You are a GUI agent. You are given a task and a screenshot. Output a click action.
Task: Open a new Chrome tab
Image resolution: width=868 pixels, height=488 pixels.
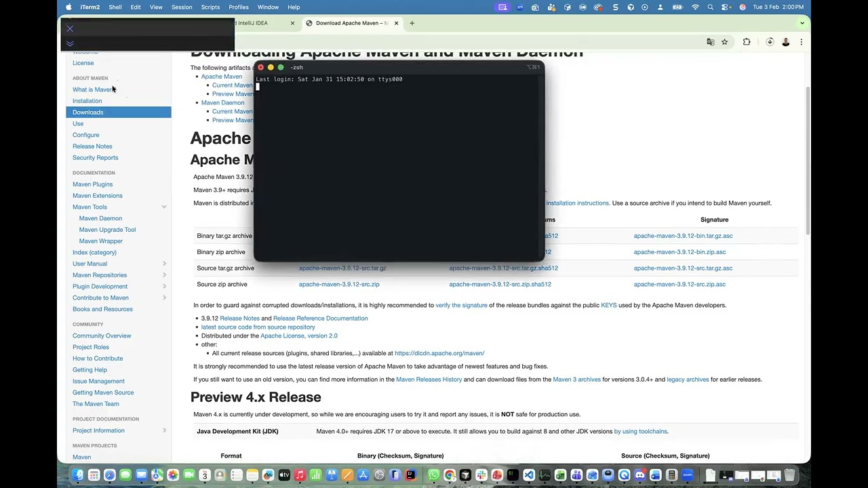pyautogui.click(x=412, y=23)
